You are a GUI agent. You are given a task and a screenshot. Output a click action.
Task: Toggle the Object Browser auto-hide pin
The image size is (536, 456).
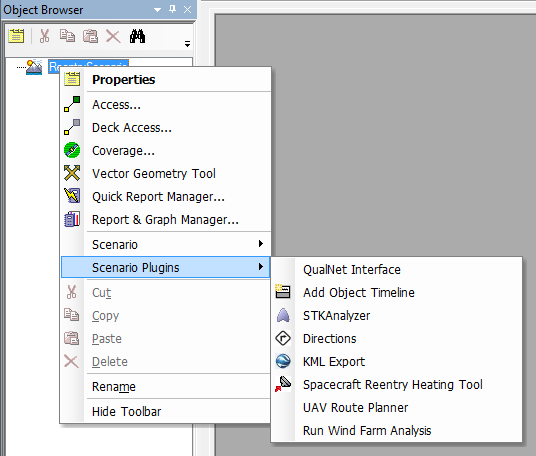click(173, 9)
